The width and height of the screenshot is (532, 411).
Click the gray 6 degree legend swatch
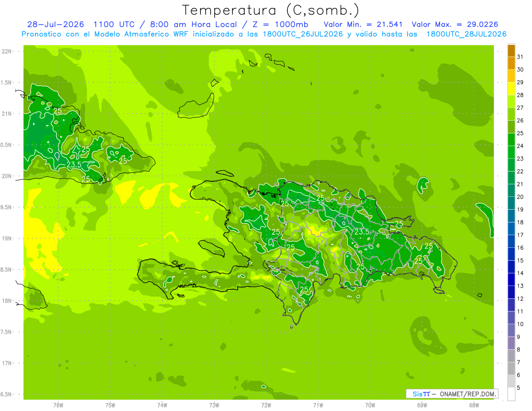tap(511, 369)
